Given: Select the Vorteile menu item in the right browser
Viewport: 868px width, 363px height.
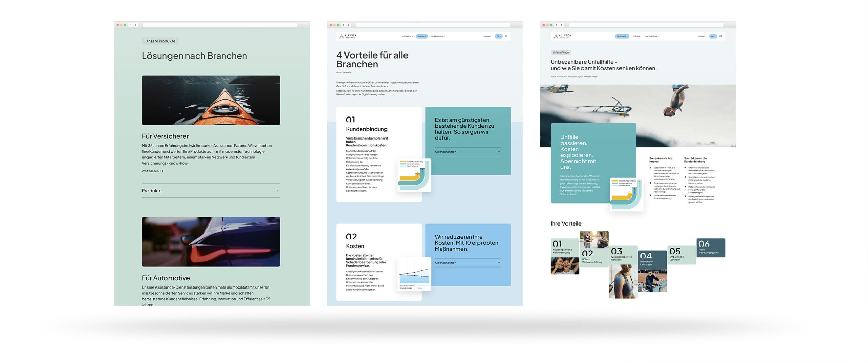Looking at the screenshot, I should tap(636, 36).
